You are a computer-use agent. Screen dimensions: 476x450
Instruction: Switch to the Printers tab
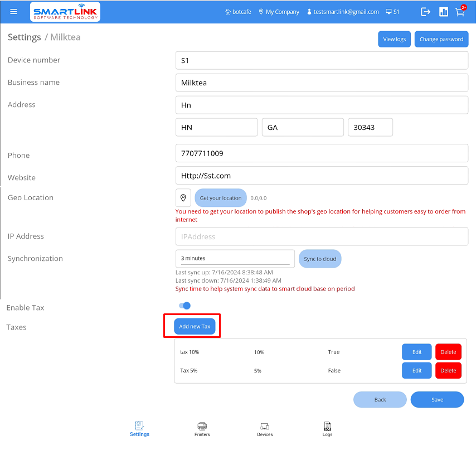click(x=202, y=429)
